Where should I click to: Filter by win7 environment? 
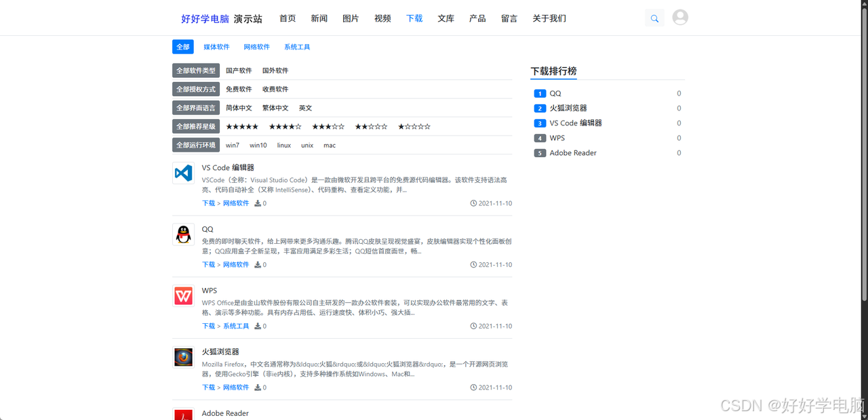233,145
